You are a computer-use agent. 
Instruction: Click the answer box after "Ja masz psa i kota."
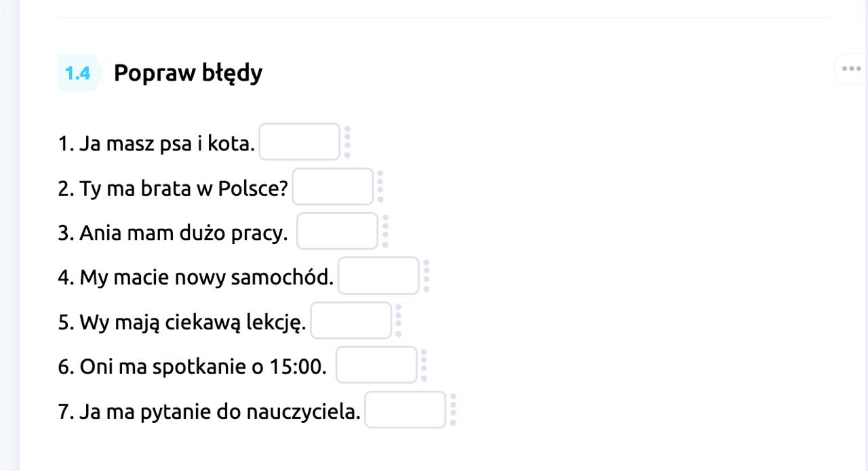(x=299, y=142)
